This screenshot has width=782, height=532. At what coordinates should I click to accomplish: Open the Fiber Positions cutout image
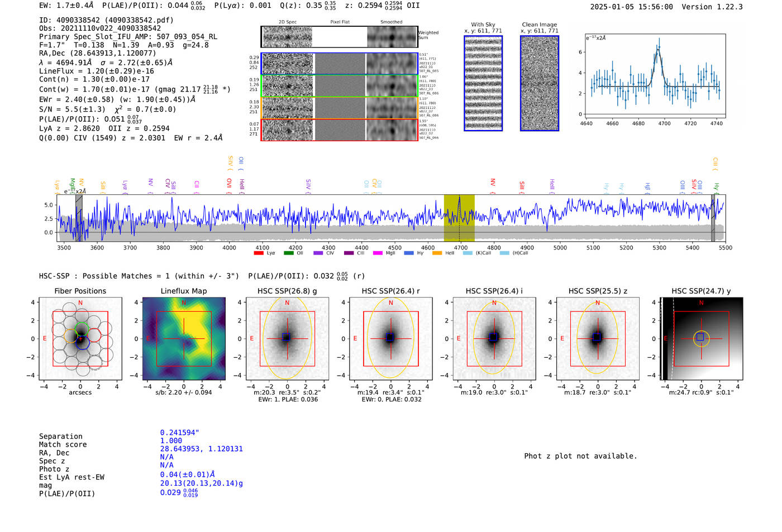tap(80, 339)
